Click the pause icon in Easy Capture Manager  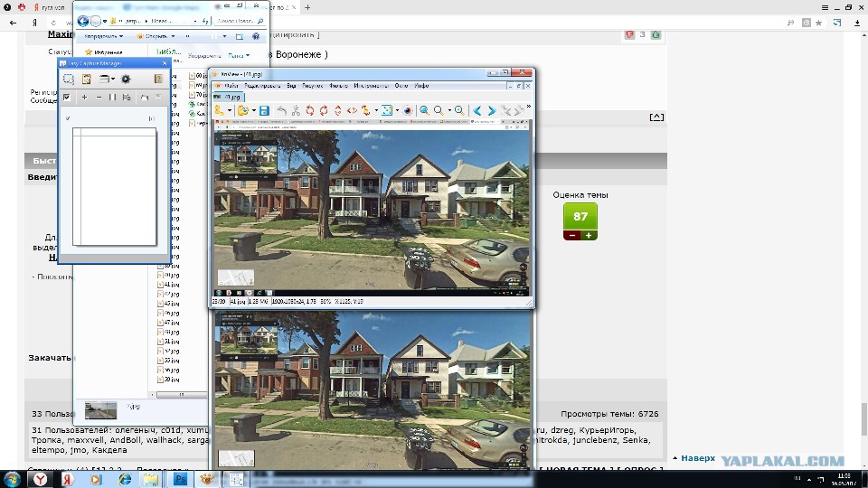coord(112,98)
